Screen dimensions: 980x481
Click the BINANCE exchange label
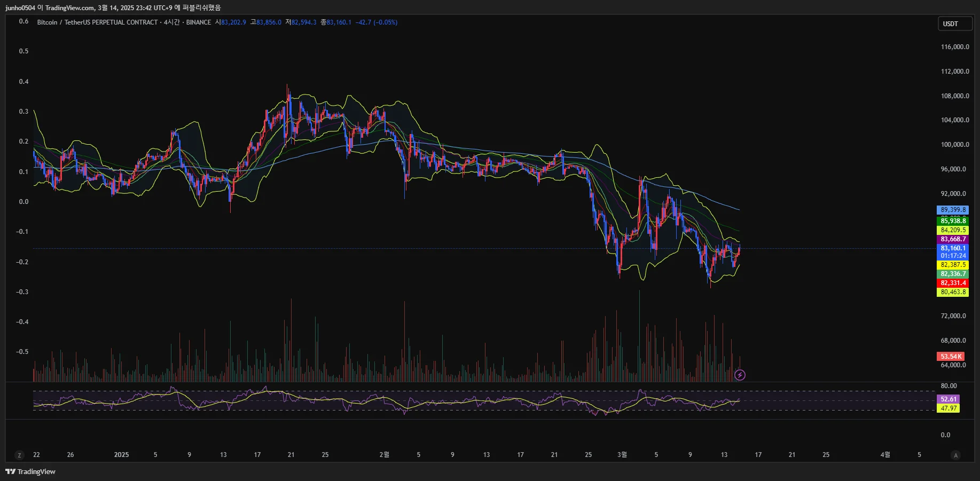[x=199, y=22]
